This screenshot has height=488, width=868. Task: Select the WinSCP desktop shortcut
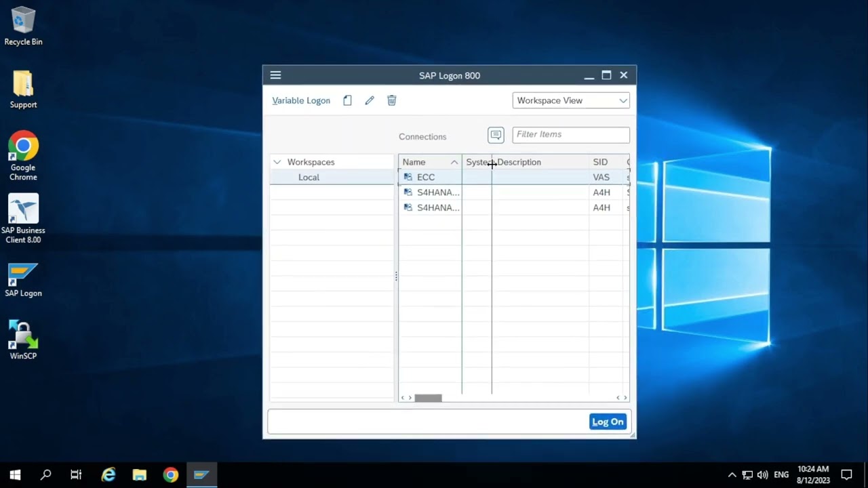(23, 340)
